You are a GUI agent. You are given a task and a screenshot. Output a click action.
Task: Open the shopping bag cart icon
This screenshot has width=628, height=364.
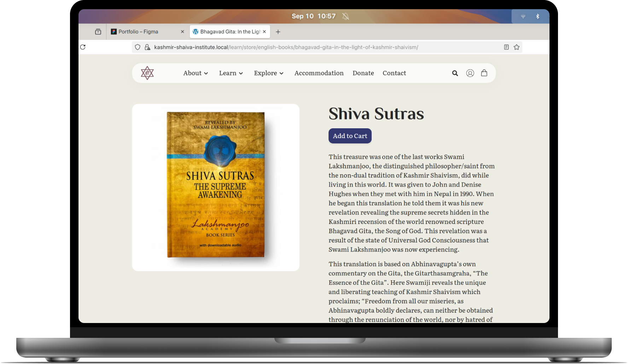point(484,73)
